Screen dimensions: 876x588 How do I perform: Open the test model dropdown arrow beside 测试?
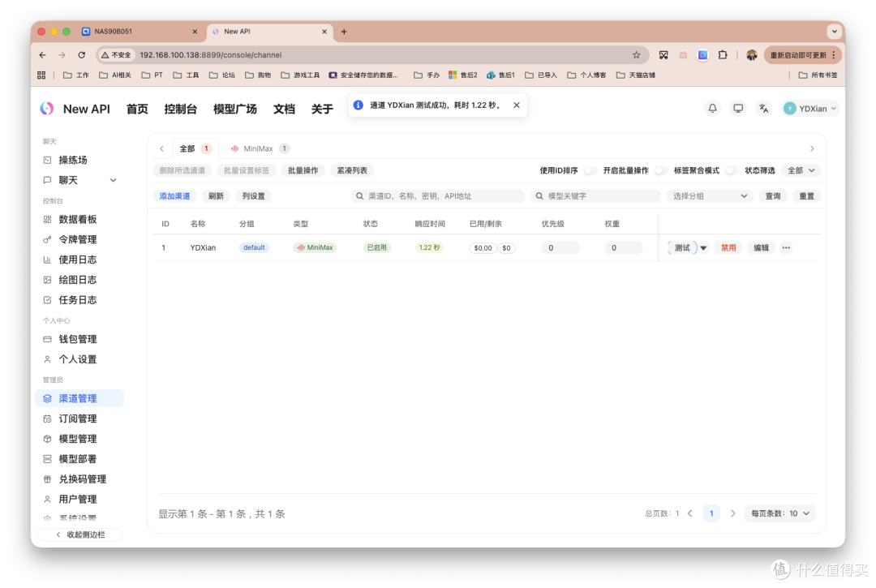pyautogui.click(x=703, y=247)
